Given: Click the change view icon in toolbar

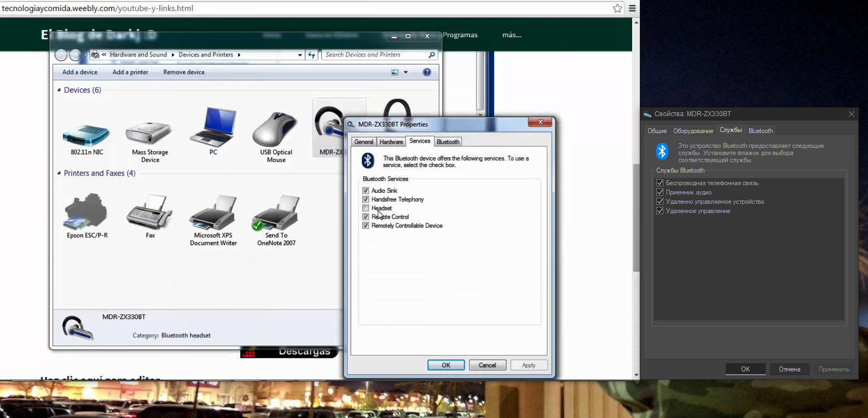Looking at the screenshot, I should coord(395,72).
